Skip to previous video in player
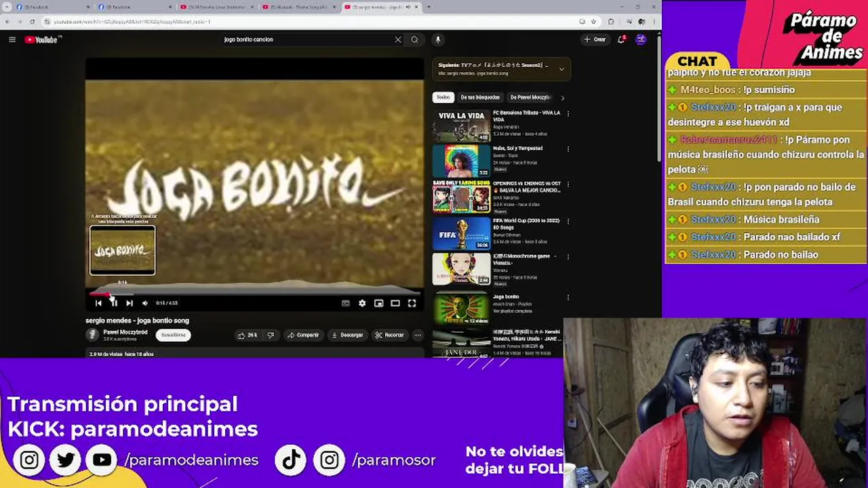 point(98,303)
